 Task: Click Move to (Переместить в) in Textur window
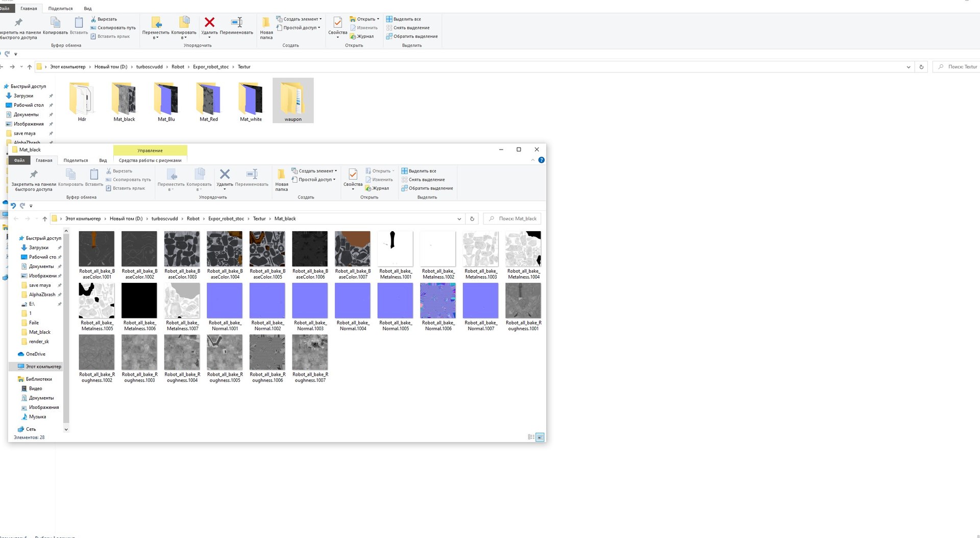tap(156, 28)
